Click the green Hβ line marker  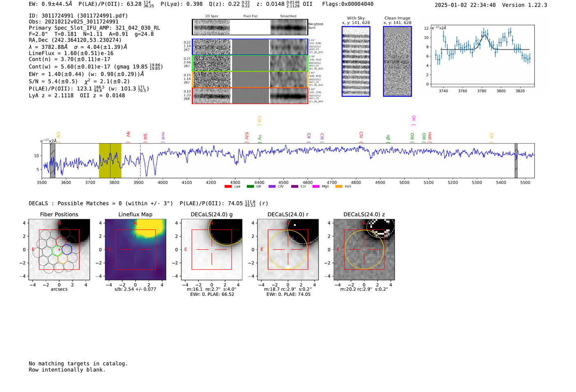coord(388,138)
